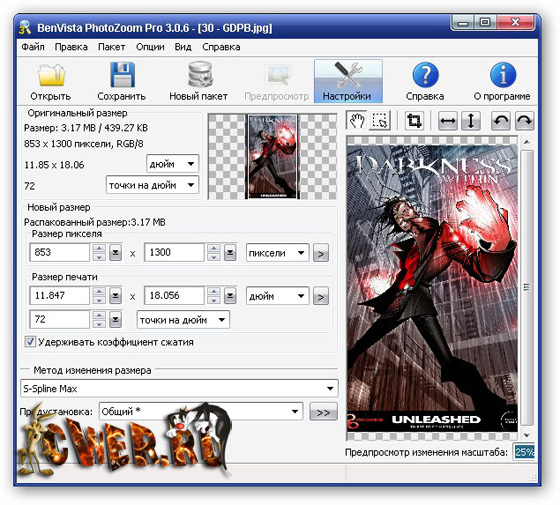Screen dimensions: 560x505
Task: Open preset list beside resolution 72
Action: point(115,320)
